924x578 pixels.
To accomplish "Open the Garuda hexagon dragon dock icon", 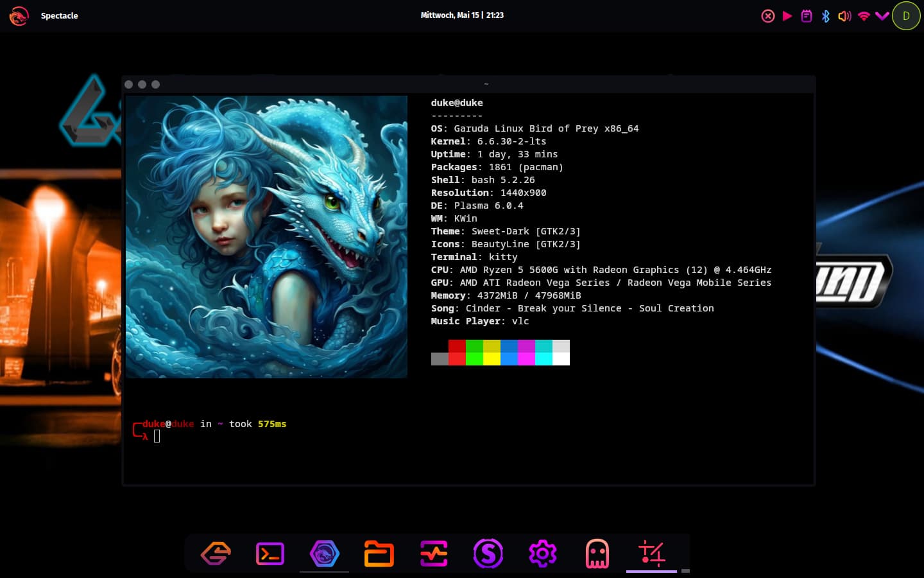I will (x=325, y=554).
